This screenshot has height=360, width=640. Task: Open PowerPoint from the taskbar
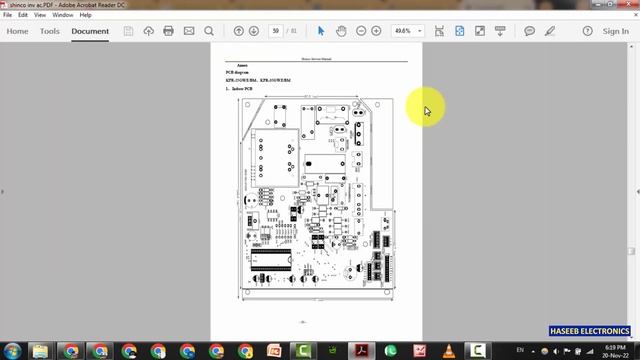click(x=274, y=351)
